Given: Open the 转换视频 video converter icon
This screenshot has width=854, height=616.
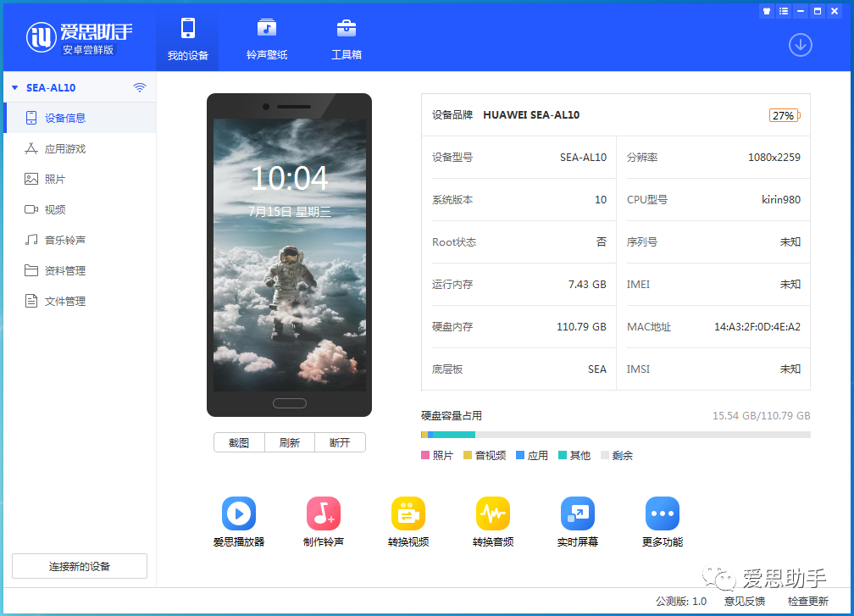Looking at the screenshot, I should click(x=408, y=513).
